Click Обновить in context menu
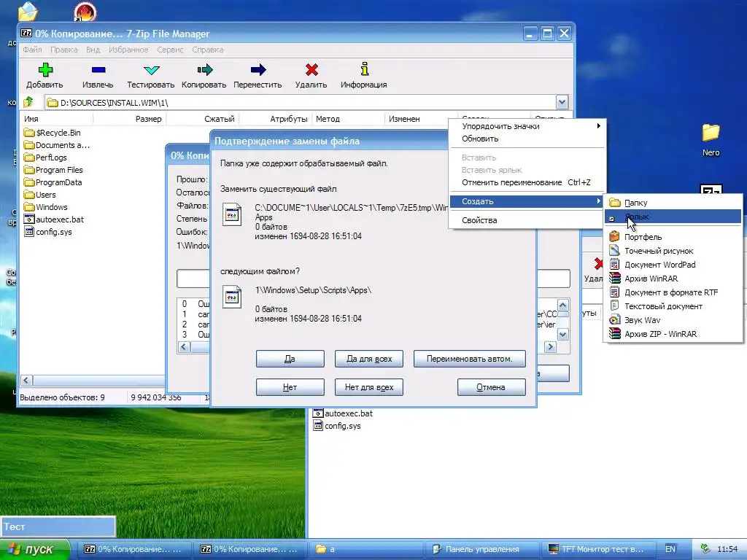This screenshot has width=747, height=560. click(x=527, y=139)
